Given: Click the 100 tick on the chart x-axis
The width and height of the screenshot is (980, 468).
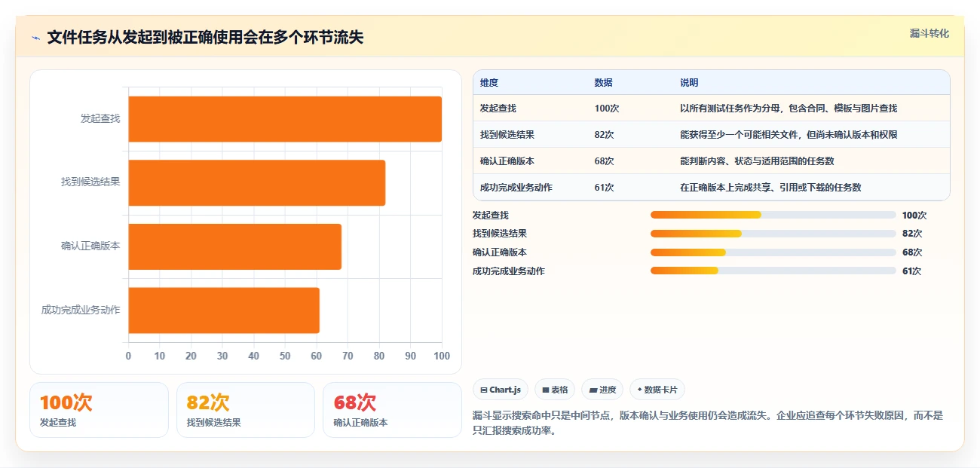Looking at the screenshot, I should 442,356.
